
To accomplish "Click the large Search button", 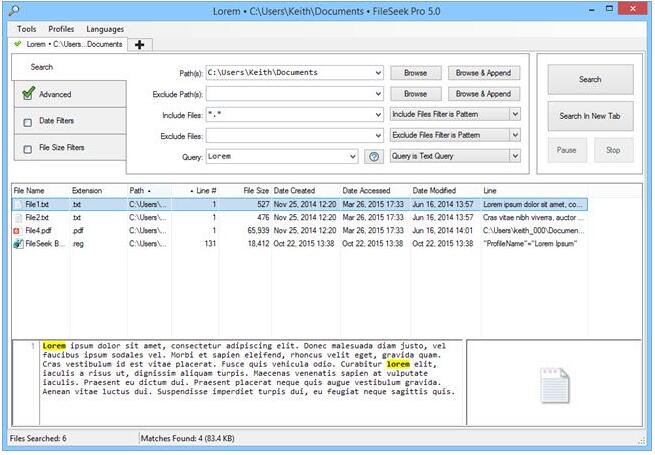I will (590, 79).
